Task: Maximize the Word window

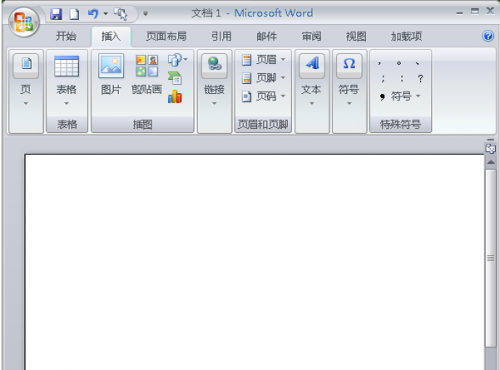Action: (475, 11)
